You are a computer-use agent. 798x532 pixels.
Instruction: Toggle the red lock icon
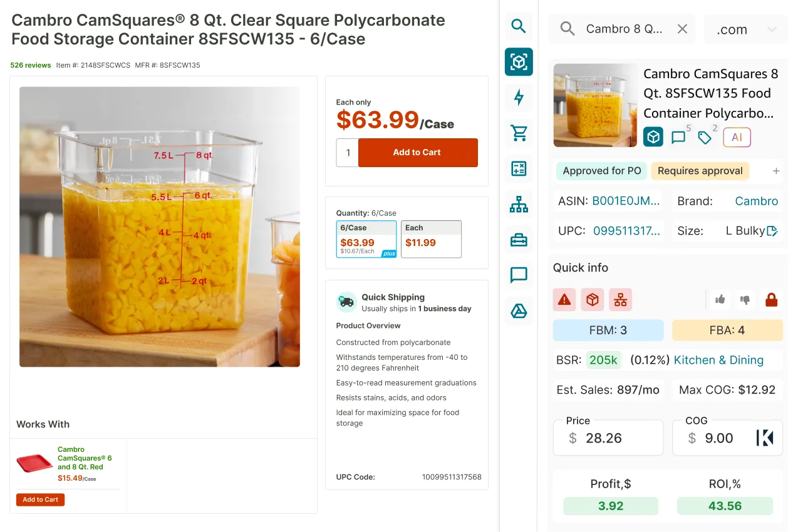(x=772, y=300)
